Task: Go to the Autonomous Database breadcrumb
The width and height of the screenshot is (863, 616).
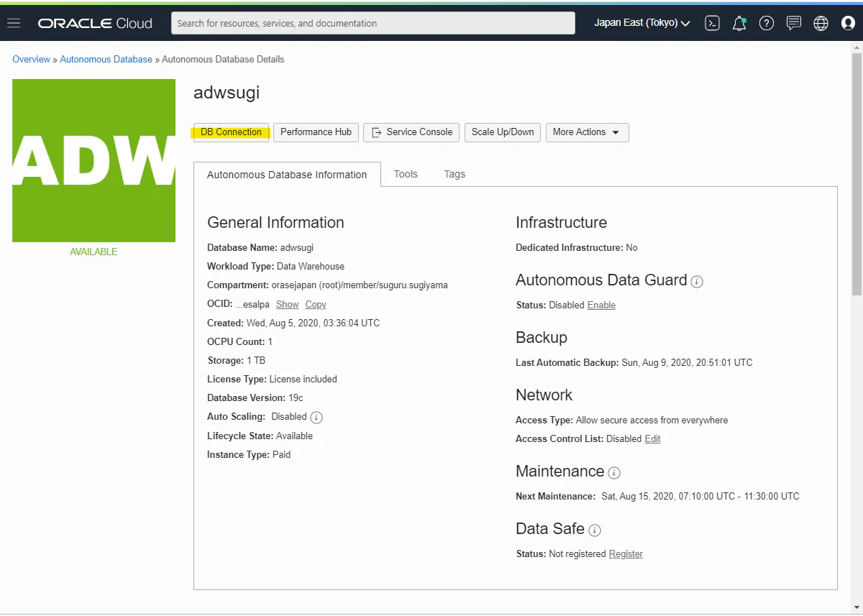Action: click(106, 60)
